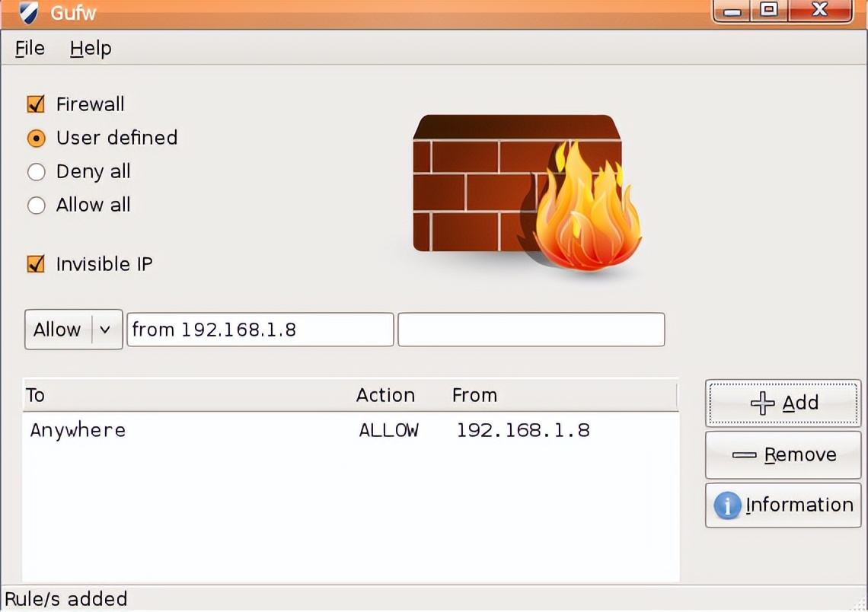Image resolution: width=868 pixels, height=612 pixels.
Task: Click the Gufw shield icon in titlebar
Action: (x=29, y=13)
